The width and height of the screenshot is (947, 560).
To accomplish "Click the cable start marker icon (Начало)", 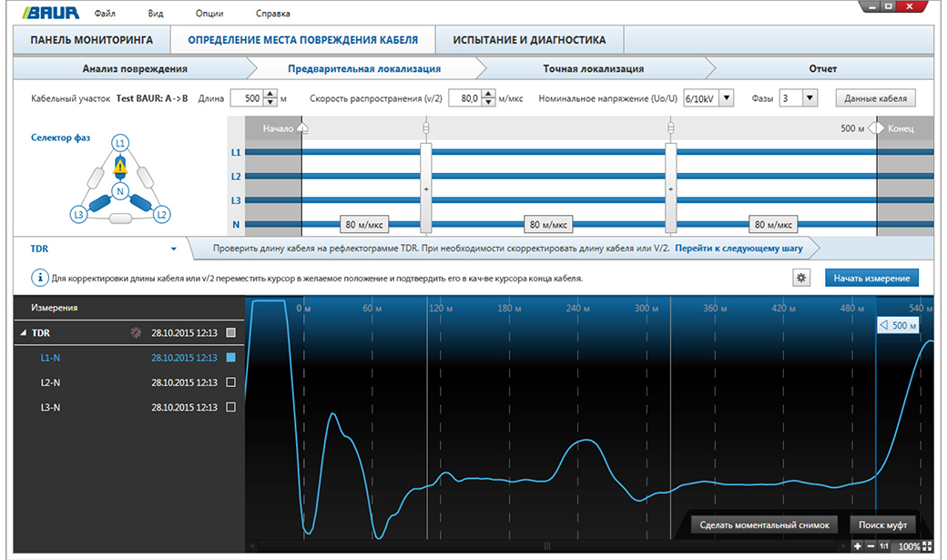I will pyautogui.click(x=303, y=128).
